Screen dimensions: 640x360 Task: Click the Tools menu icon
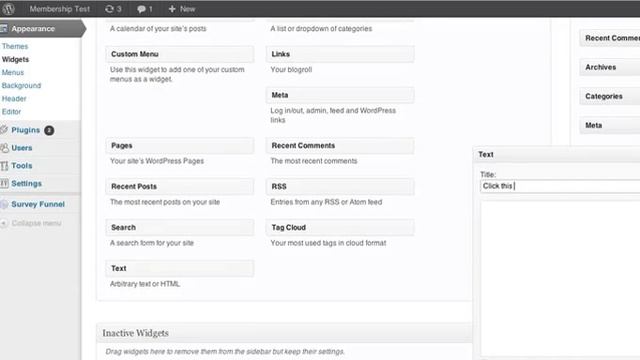click(4, 166)
